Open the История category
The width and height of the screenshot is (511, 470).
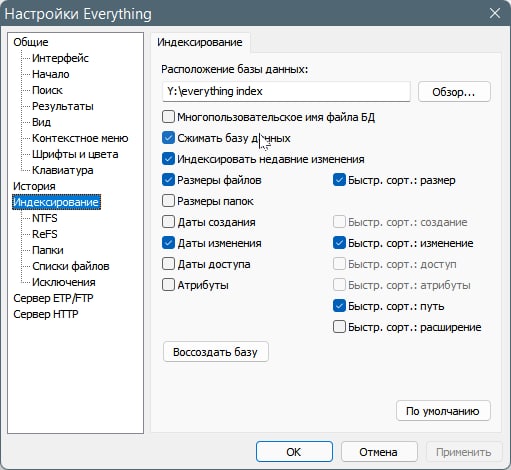[x=34, y=186]
